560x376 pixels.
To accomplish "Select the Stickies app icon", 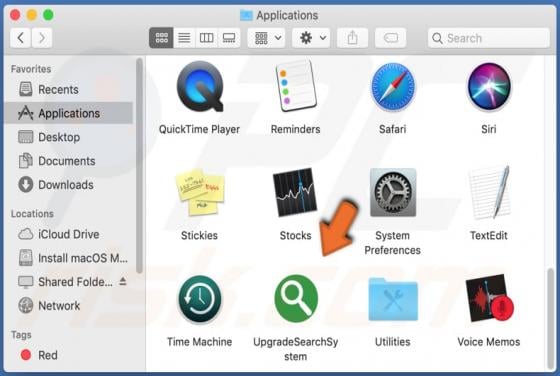I will (x=200, y=192).
